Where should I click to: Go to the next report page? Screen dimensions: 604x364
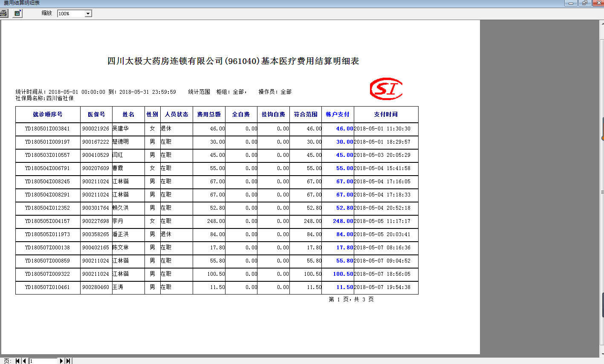61,361
